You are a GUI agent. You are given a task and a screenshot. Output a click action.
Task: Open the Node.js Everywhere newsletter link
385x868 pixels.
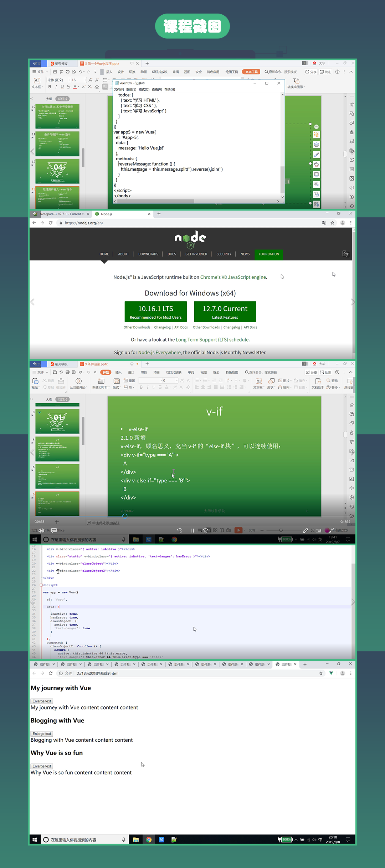click(x=159, y=353)
